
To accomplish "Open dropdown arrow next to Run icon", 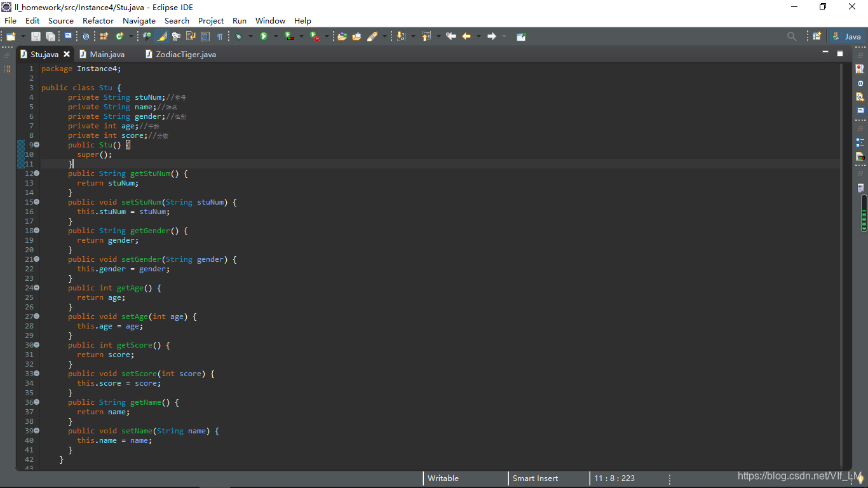I will (276, 36).
